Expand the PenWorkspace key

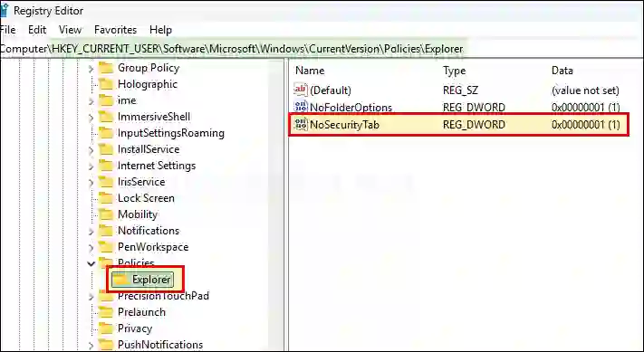coord(91,248)
